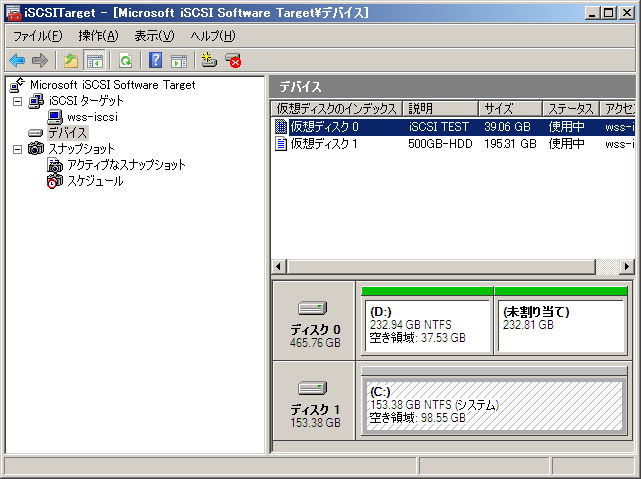Click the iSCSITarget title bar app icon

pyautogui.click(x=14, y=13)
